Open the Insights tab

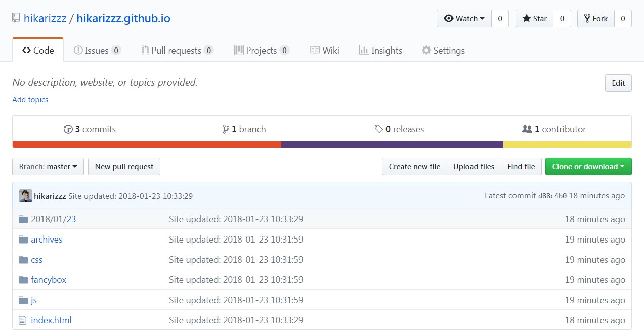click(380, 50)
